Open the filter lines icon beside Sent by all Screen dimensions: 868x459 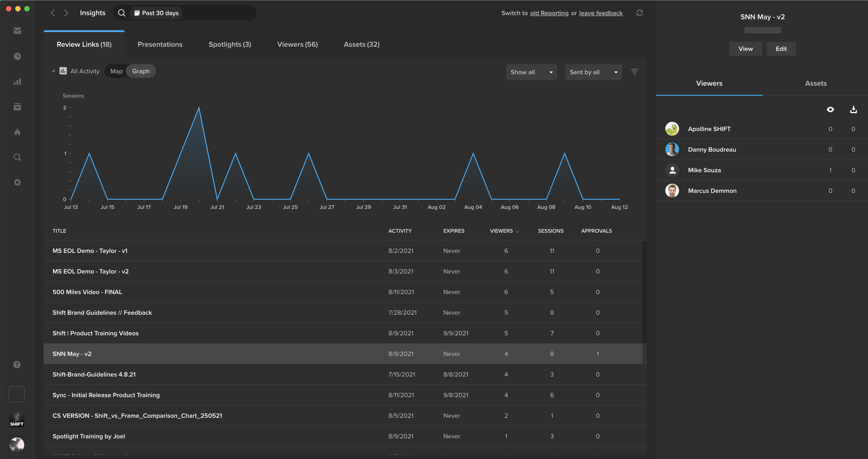point(634,72)
